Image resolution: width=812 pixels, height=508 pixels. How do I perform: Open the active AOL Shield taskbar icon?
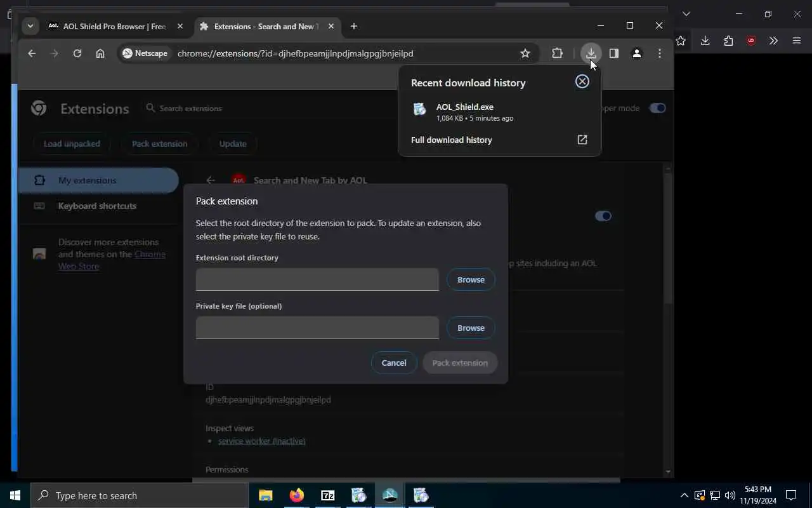pyautogui.click(x=390, y=495)
